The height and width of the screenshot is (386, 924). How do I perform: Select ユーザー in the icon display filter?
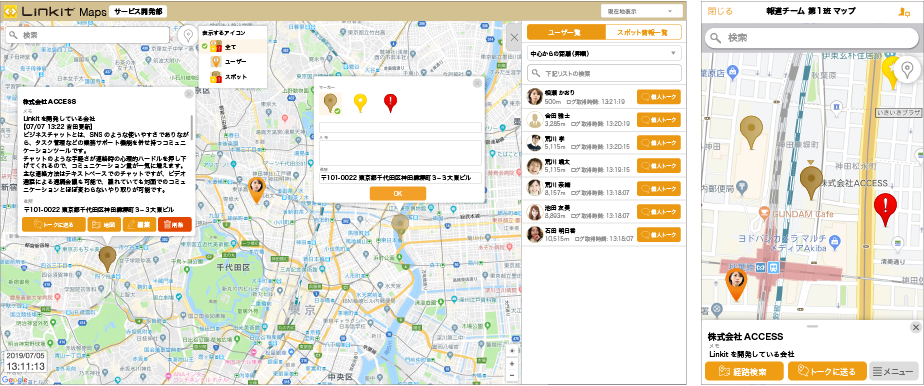pos(232,61)
